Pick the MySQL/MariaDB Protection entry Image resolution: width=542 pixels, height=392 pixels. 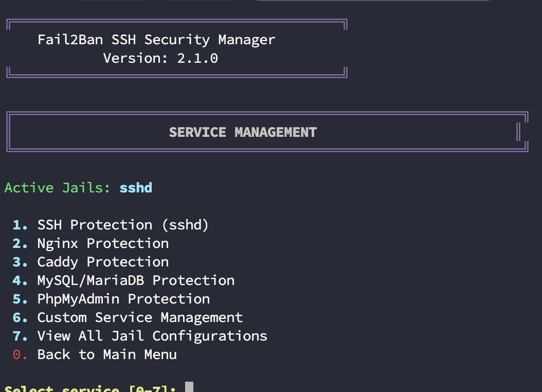click(x=136, y=280)
